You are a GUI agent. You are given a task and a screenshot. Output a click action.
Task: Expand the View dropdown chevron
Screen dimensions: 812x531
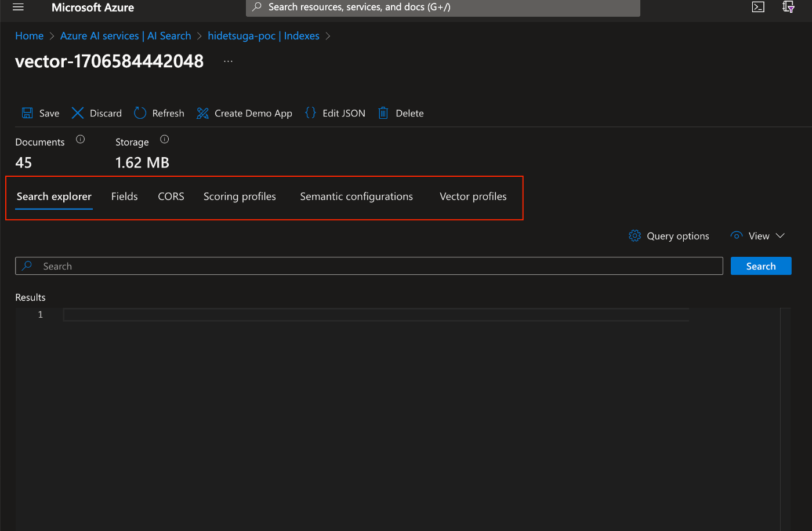click(780, 235)
